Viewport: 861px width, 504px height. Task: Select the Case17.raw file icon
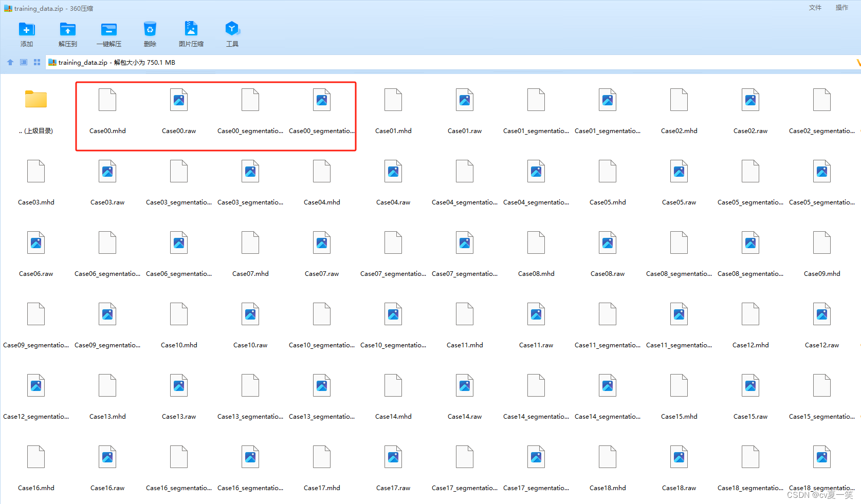click(x=393, y=457)
